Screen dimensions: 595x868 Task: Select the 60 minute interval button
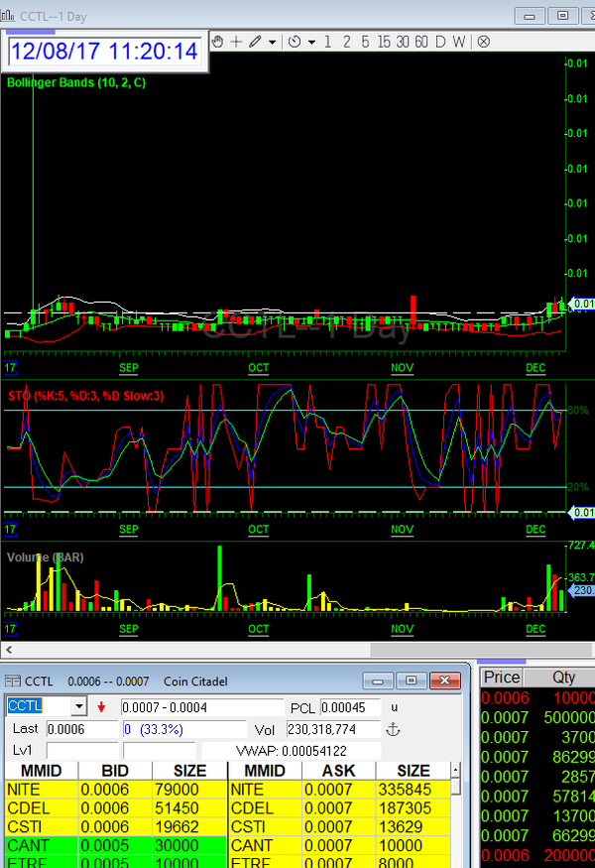pos(420,42)
